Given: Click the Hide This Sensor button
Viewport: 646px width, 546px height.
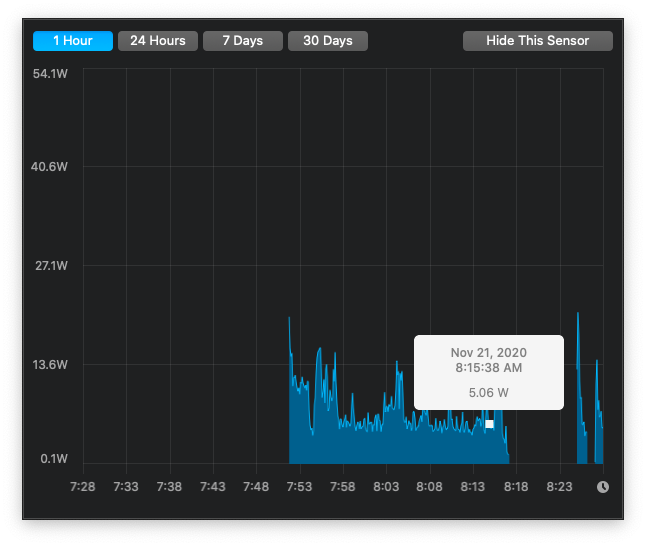Looking at the screenshot, I should [538, 41].
